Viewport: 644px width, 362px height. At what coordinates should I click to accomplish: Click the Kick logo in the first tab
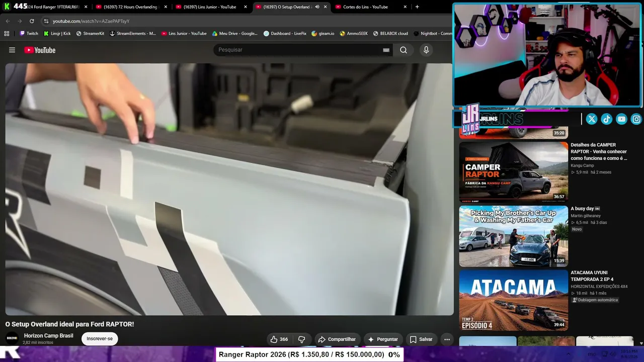7,7
